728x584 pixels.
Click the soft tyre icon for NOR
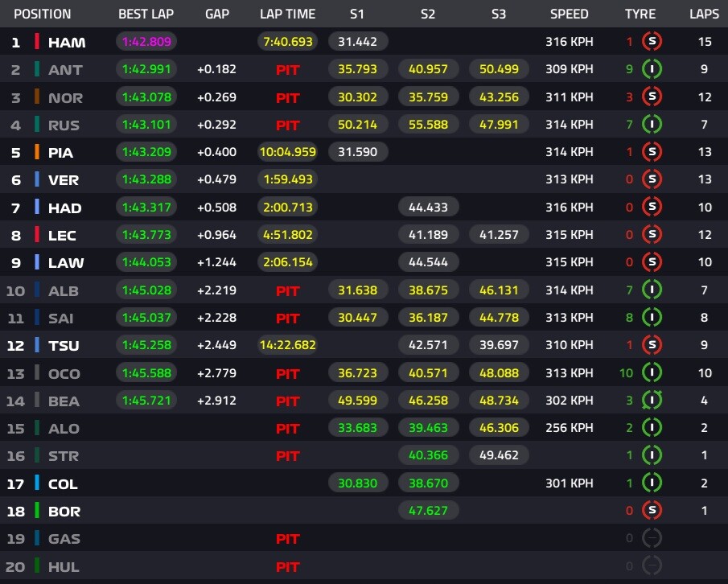click(652, 97)
